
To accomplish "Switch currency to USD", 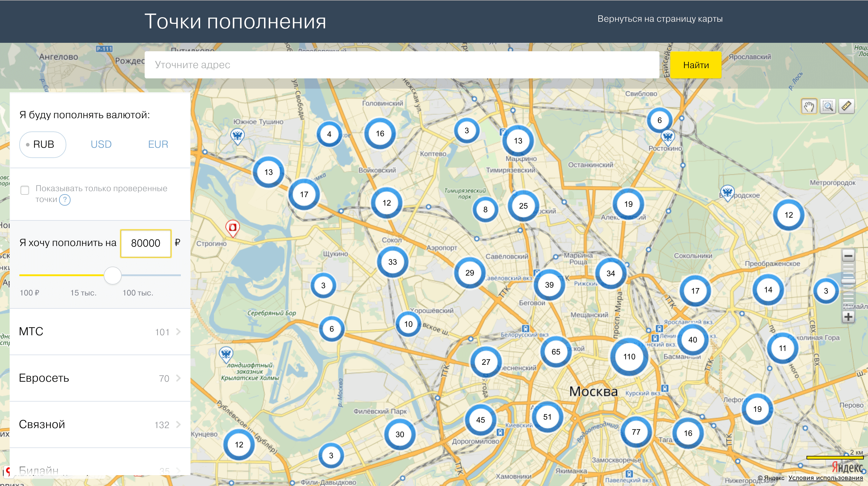I will coord(101,145).
